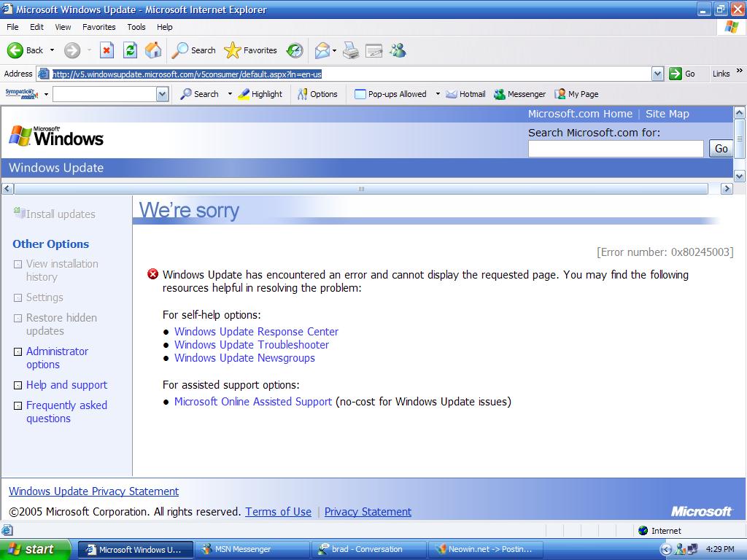Switch to MSN Messenger taskbar item
This screenshot has height=560, width=747.
pos(252,549)
